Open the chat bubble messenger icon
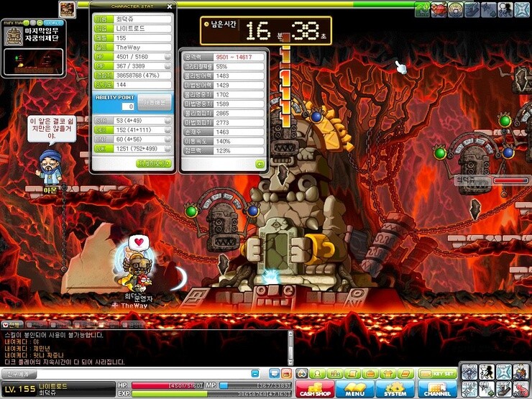 coord(274,374)
